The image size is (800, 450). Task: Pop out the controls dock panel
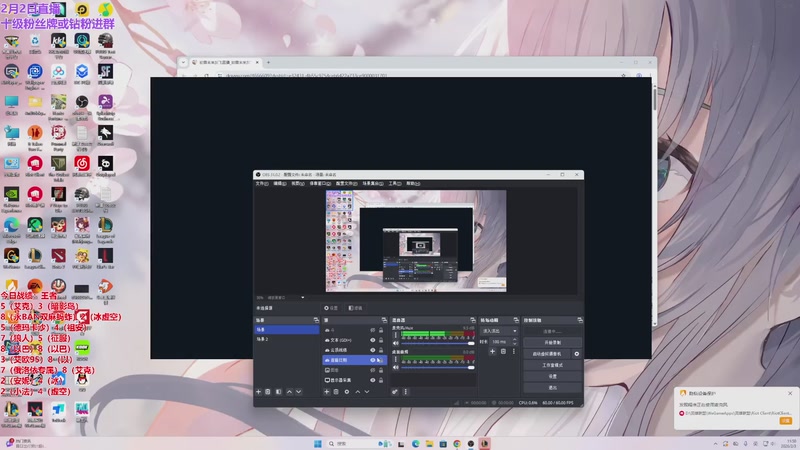580,320
